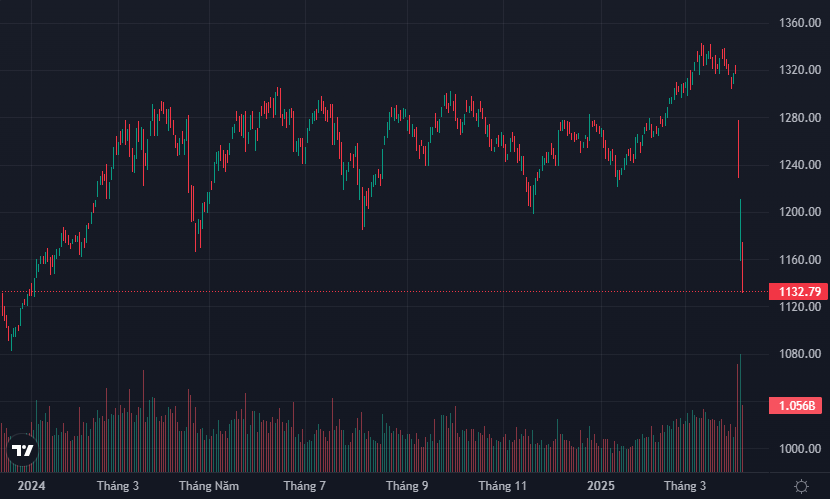Select the 2025 time axis label
830x499 pixels.
coord(601,486)
